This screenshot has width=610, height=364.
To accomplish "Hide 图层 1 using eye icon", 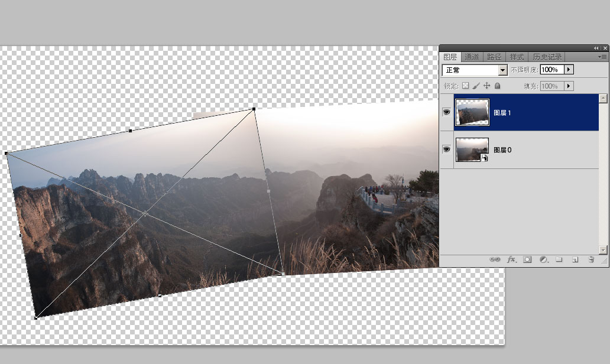I will click(447, 112).
